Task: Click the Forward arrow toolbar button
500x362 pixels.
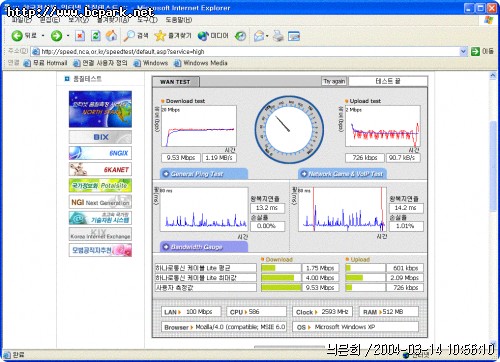Action: (x=56, y=35)
